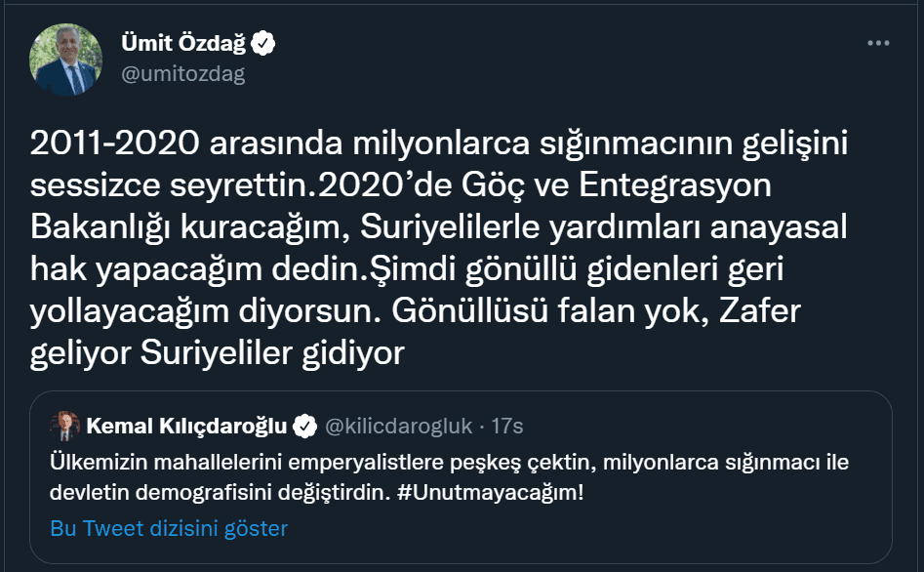Open Kemal Kılıçdaroğlu name in quoted tweet
The height and width of the screenshot is (572, 924).
[x=187, y=426]
